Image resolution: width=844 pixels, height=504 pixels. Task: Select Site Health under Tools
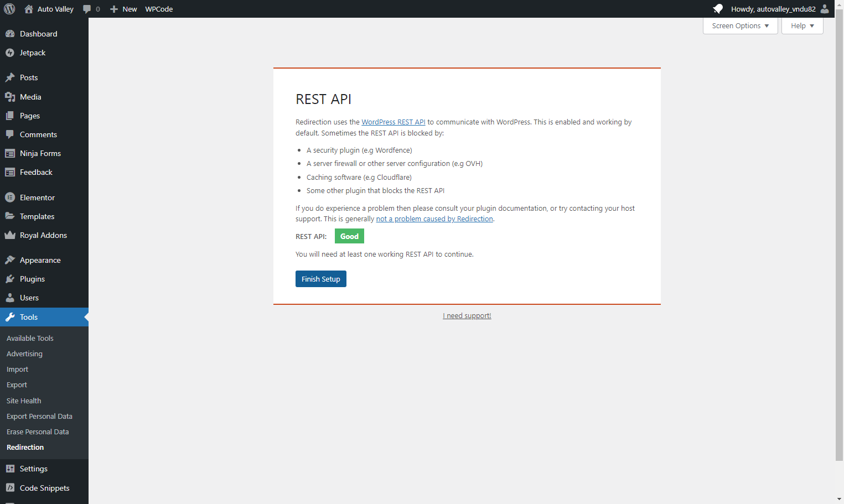click(24, 401)
